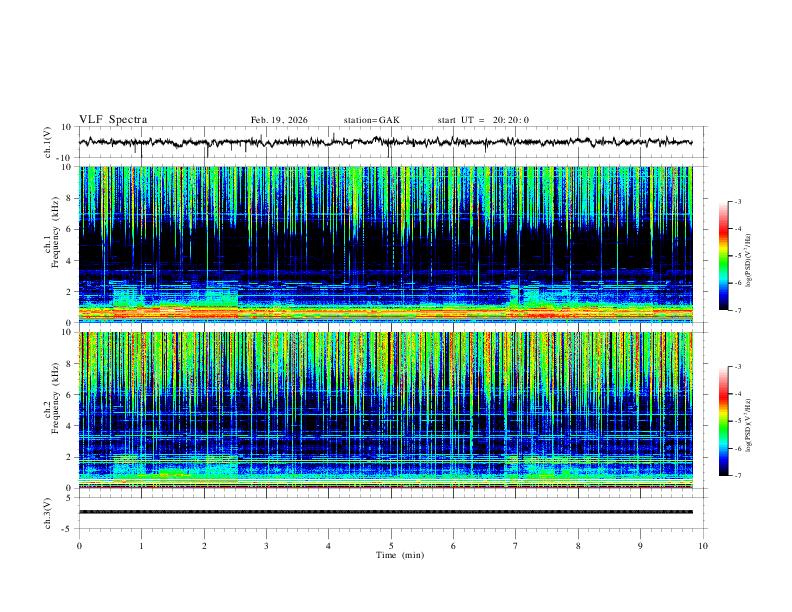
Task: Click the 4 kHz tick on ch.1 frequency axis
Action: [69, 261]
